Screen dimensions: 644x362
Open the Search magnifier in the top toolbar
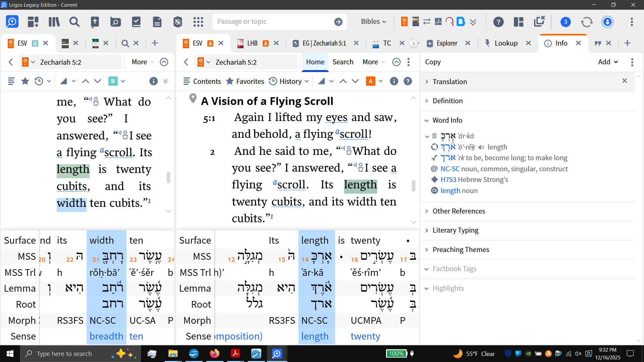pyautogui.click(x=74, y=22)
